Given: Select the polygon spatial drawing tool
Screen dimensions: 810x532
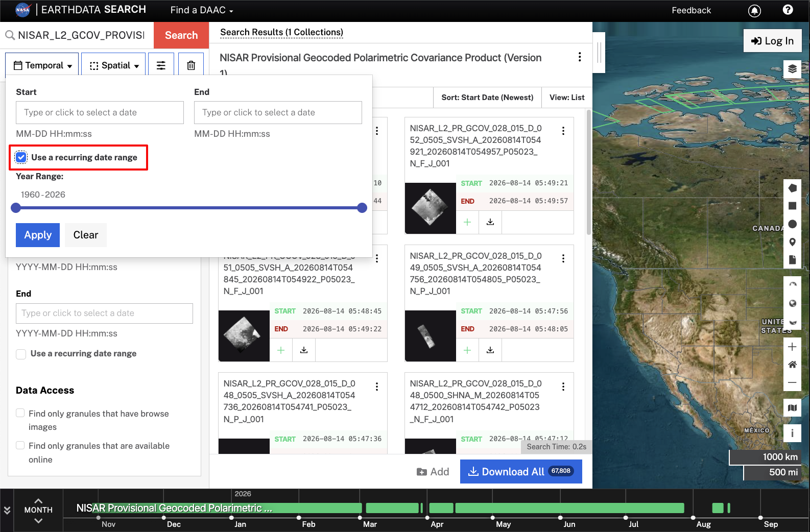Looking at the screenshot, I should [792, 188].
